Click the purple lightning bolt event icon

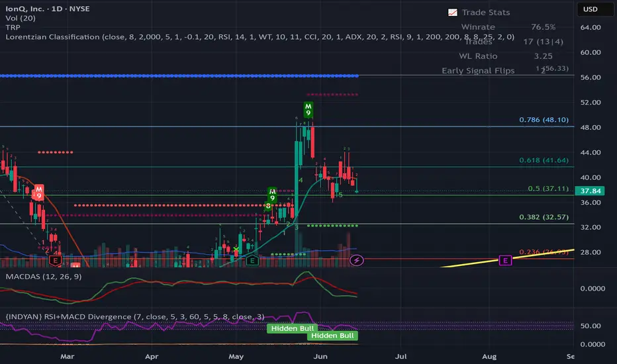(357, 260)
